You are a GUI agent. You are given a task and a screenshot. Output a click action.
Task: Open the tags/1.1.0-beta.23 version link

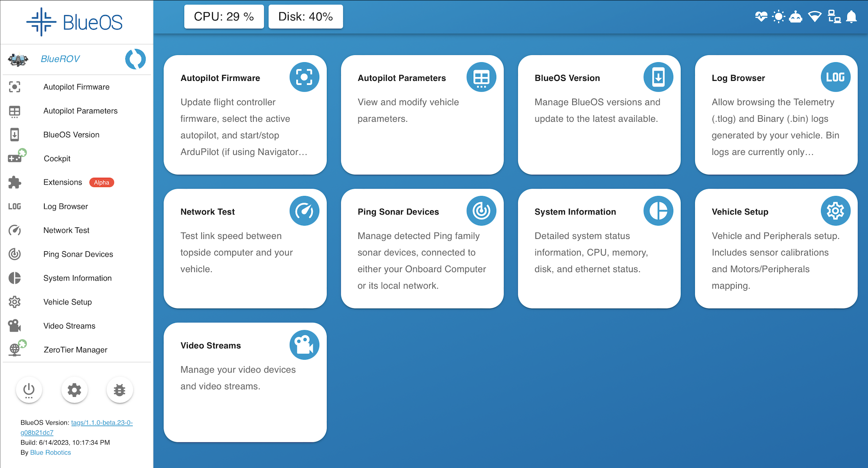point(101,422)
